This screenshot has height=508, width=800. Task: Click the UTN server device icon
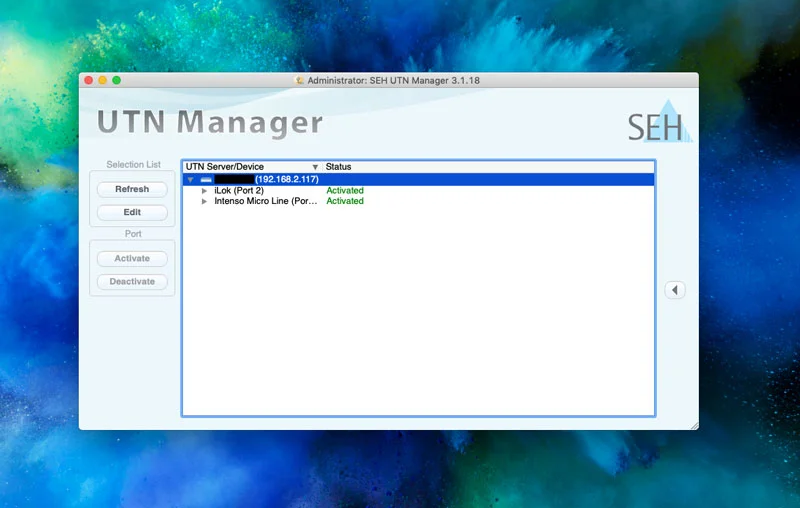click(206, 180)
